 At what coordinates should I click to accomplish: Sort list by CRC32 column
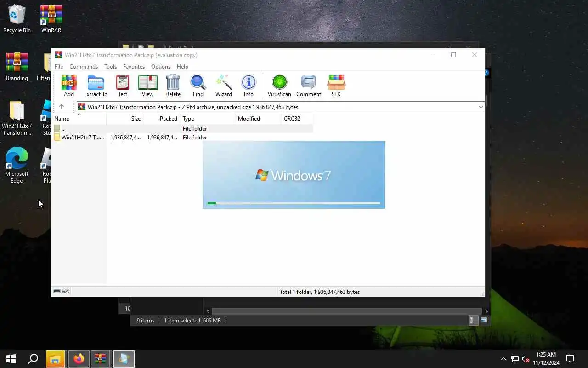[x=297, y=118]
